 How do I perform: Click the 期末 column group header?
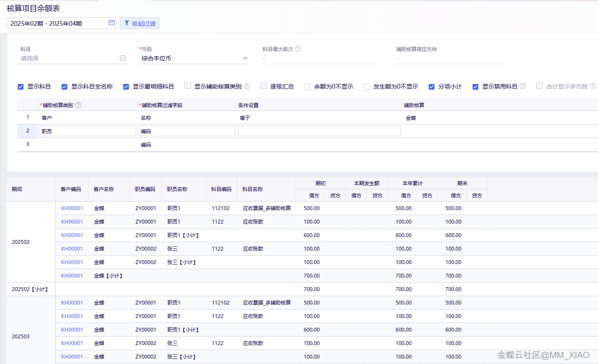point(462,183)
